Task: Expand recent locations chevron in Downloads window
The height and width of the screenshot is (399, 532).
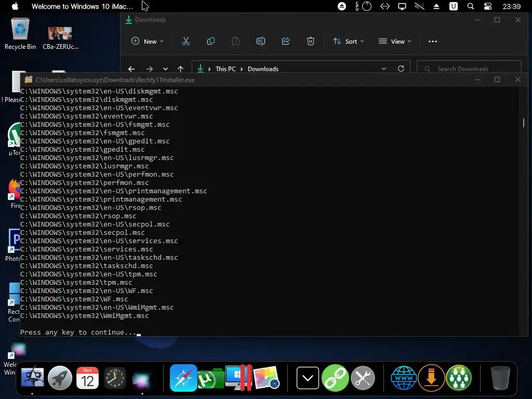Action: pyautogui.click(x=165, y=69)
